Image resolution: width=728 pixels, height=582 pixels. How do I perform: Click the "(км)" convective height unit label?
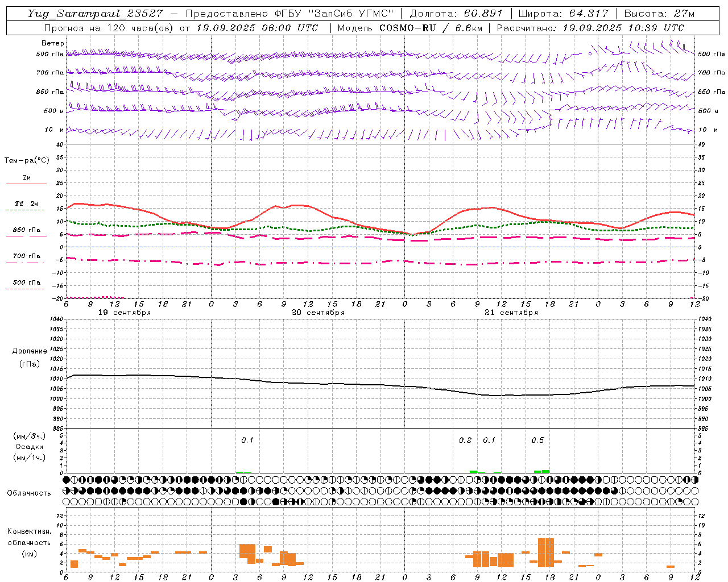pyautogui.click(x=29, y=554)
